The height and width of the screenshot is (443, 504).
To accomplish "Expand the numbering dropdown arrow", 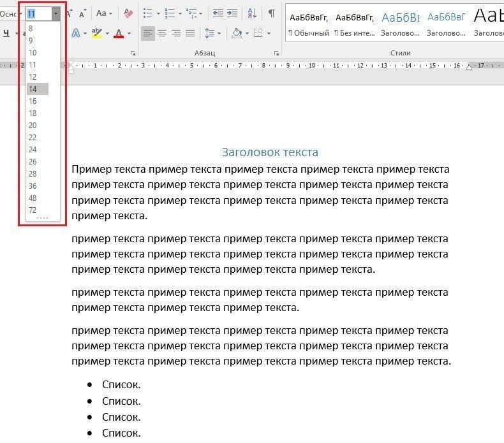I will (x=180, y=13).
